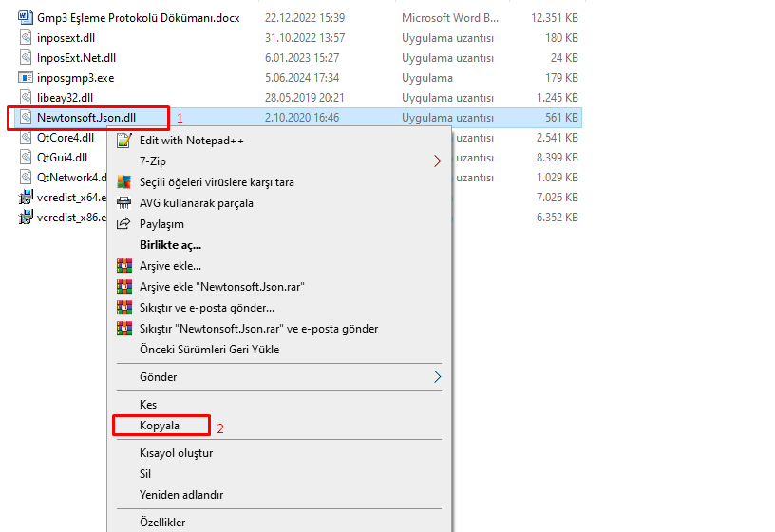This screenshot has width=775, height=532.
Task: Open the Gönder menu entry
Action: 159,377
